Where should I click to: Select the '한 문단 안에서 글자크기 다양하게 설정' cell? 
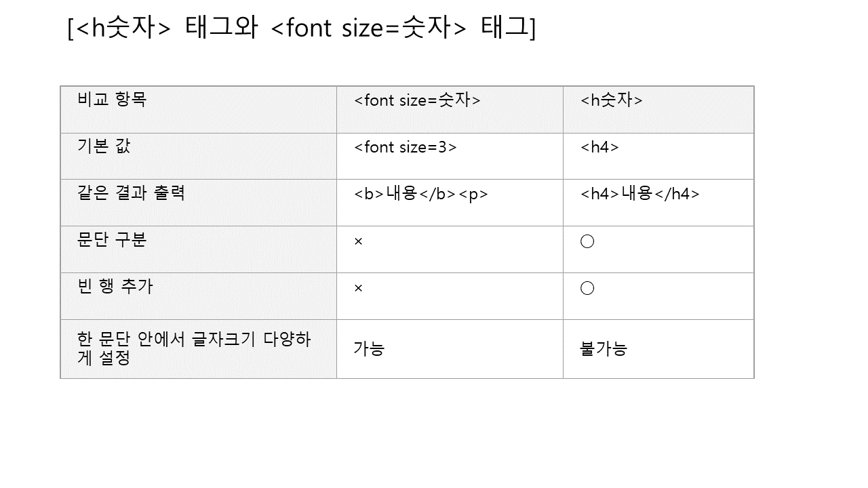point(195,348)
